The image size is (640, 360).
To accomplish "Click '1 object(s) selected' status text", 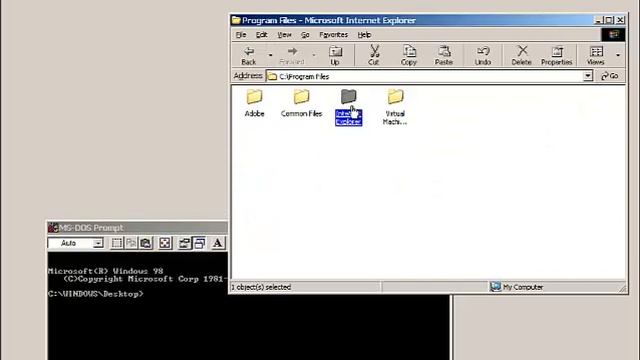I will pyautogui.click(x=261, y=287).
